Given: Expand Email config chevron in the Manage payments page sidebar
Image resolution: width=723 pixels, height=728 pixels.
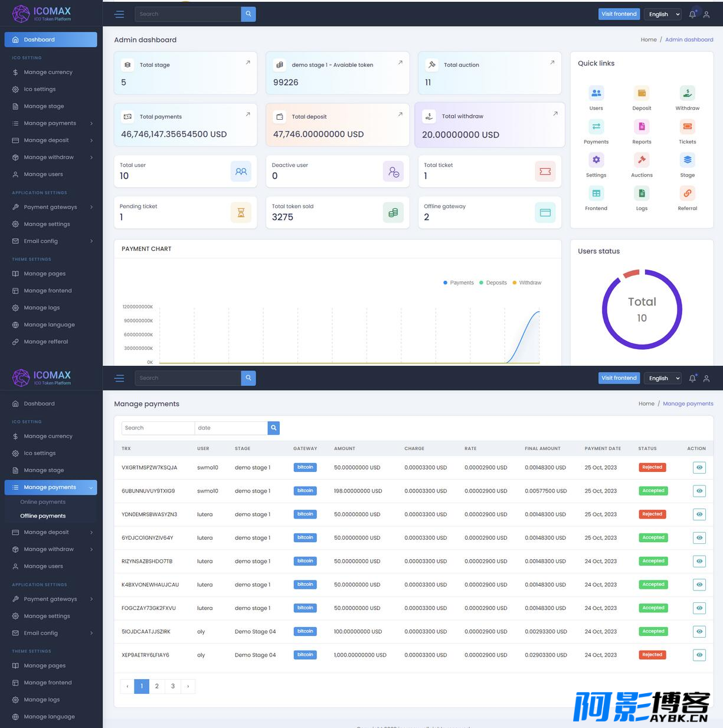Looking at the screenshot, I should click(x=91, y=633).
